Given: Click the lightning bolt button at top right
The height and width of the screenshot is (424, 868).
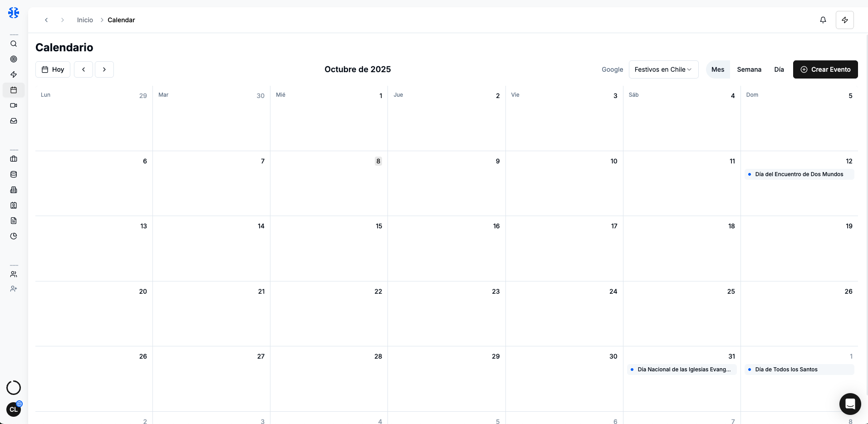Looking at the screenshot, I should (x=844, y=20).
